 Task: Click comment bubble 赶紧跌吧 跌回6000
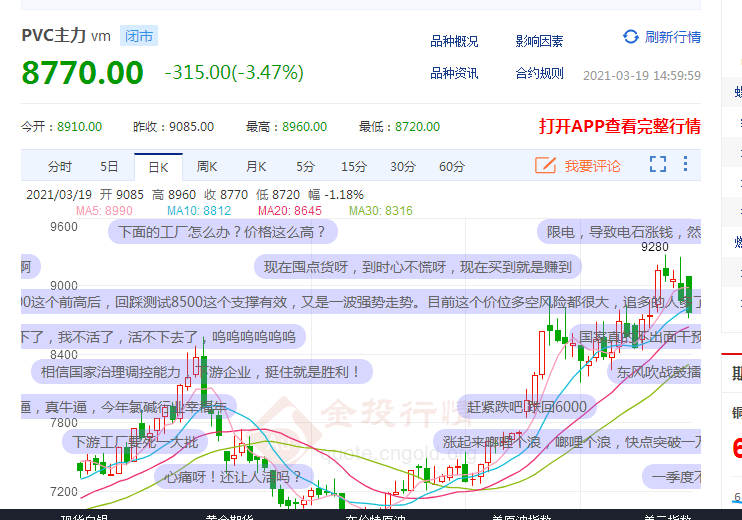pos(526,406)
